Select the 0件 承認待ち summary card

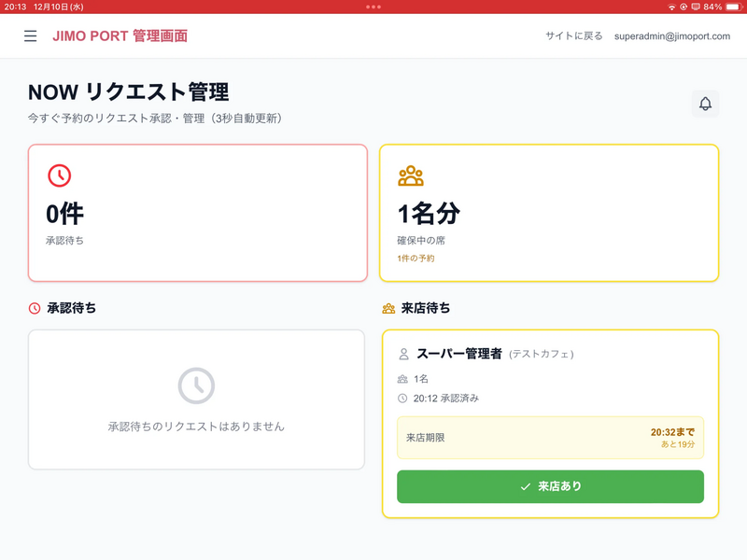pyautogui.click(x=197, y=213)
